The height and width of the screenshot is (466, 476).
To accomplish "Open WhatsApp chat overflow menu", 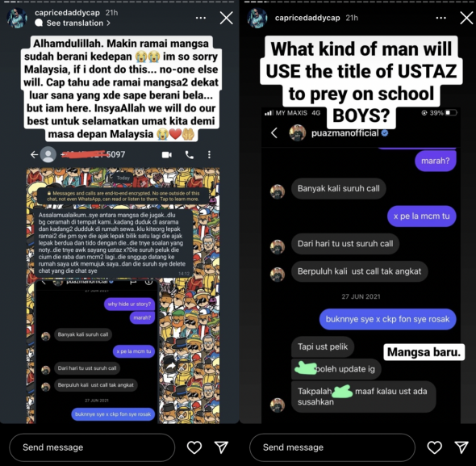I will click(x=209, y=155).
